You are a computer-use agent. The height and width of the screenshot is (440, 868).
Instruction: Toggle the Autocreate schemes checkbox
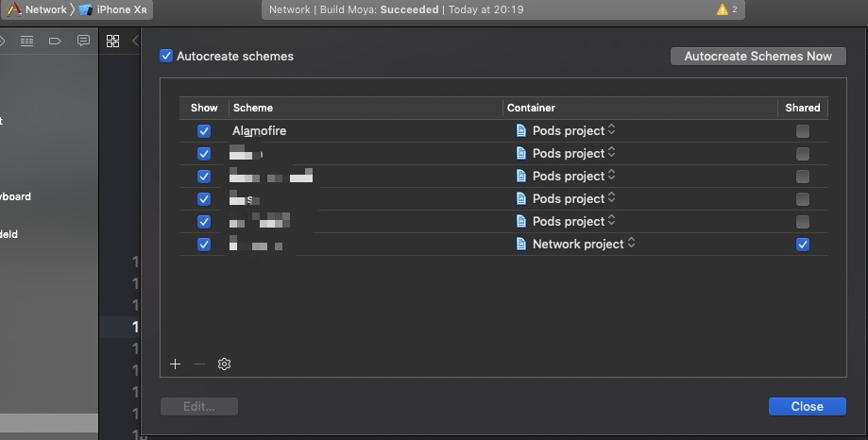pyautogui.click(x=166, y=57)
